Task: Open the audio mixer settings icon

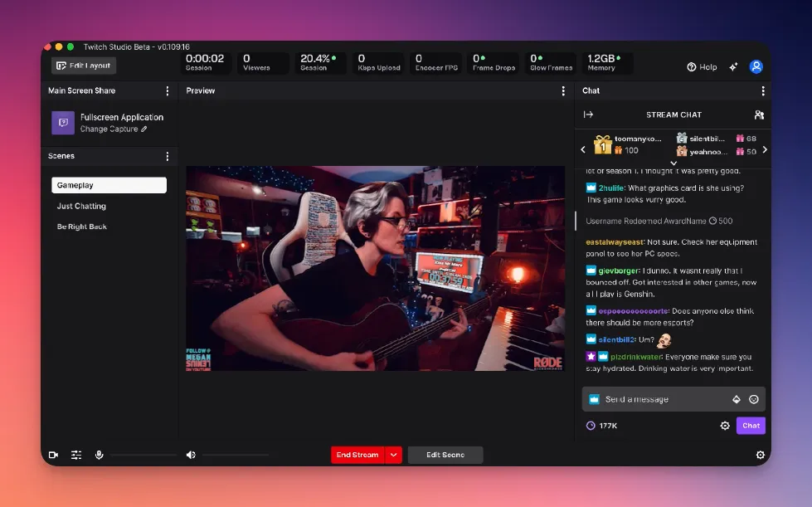Action: tap(76, 455)
